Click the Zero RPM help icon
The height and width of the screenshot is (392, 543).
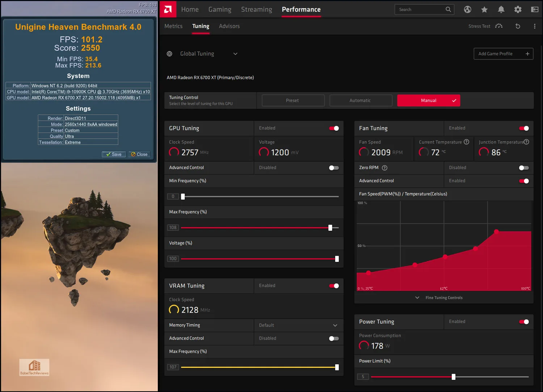tap(385, 168)
